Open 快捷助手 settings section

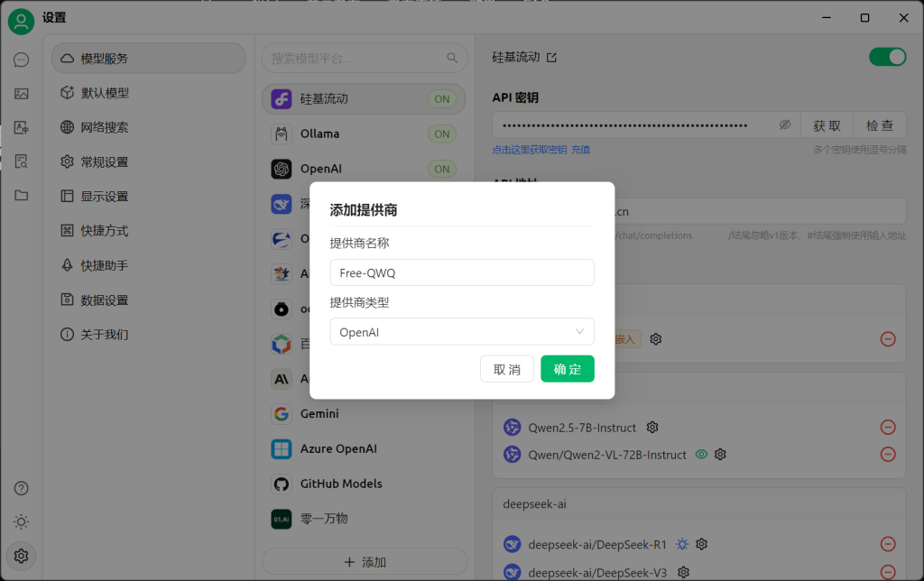(149, 266)
